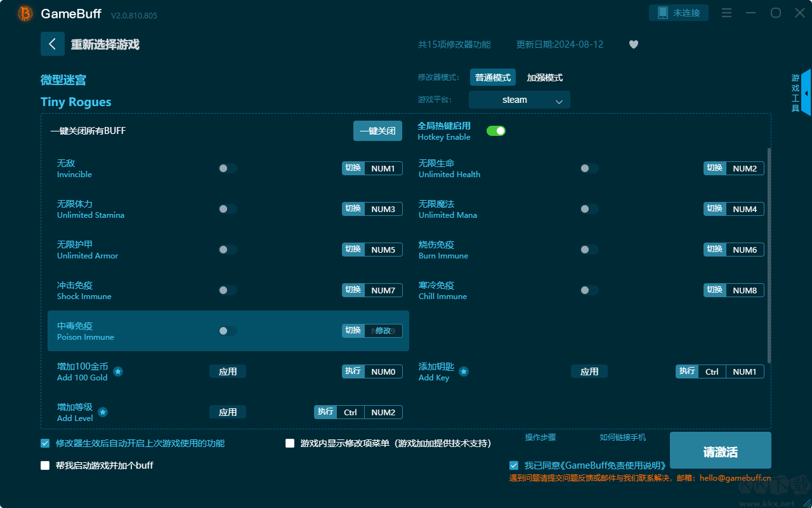Click the 一键关闭所有BUFF label
812x508 pixels.
(x=88, y=131)
